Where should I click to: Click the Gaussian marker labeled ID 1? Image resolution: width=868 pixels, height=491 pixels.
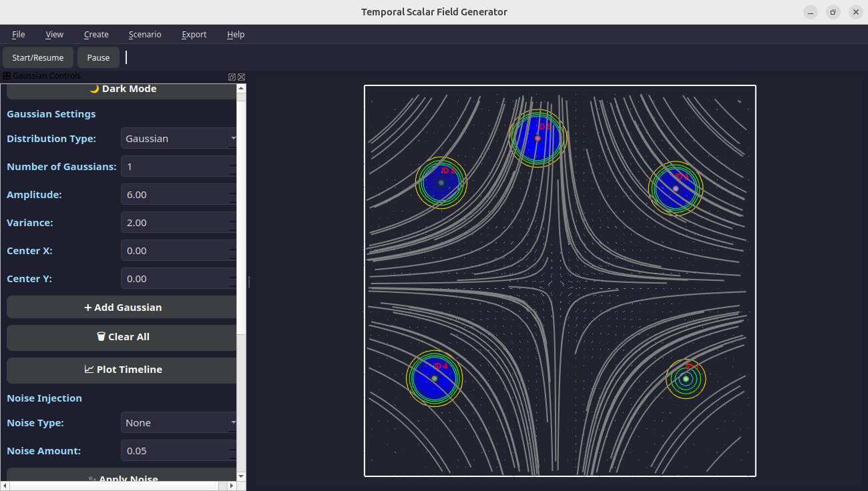(686, 379)
